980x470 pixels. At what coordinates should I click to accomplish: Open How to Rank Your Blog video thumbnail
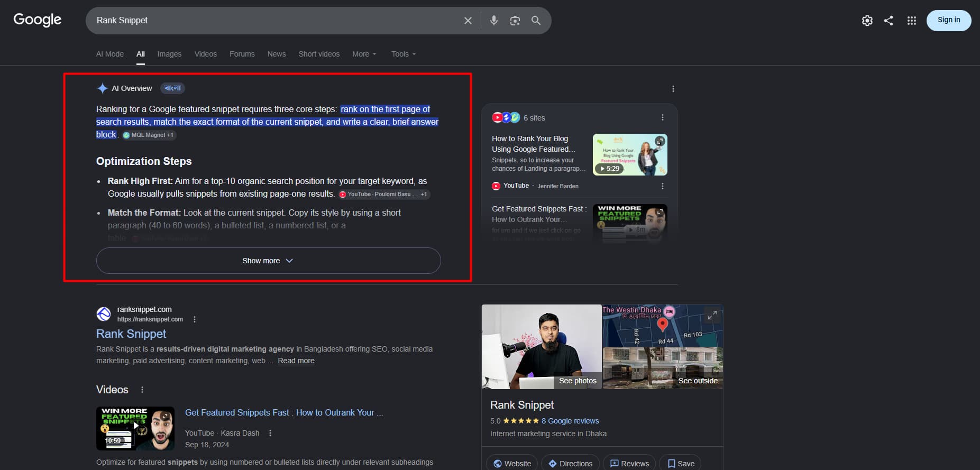point(630,154)
